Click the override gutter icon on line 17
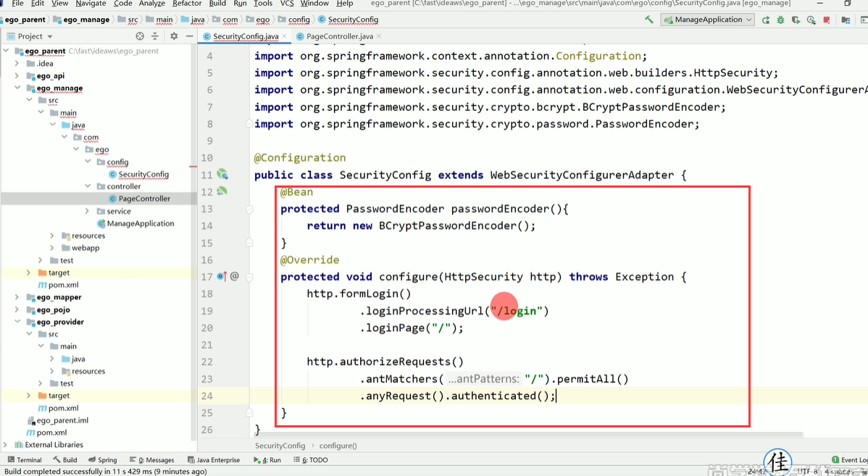The height and width of the screenshot is (476, 868). coord(222,276)
